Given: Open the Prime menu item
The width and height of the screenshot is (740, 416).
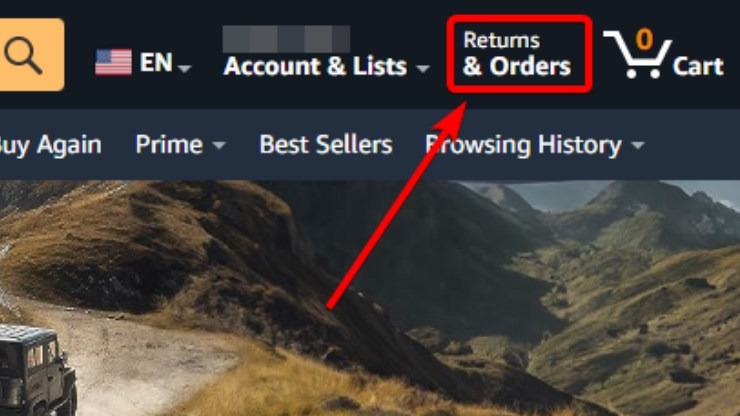Looking at the screenshot, I should (x=169, y=144).
